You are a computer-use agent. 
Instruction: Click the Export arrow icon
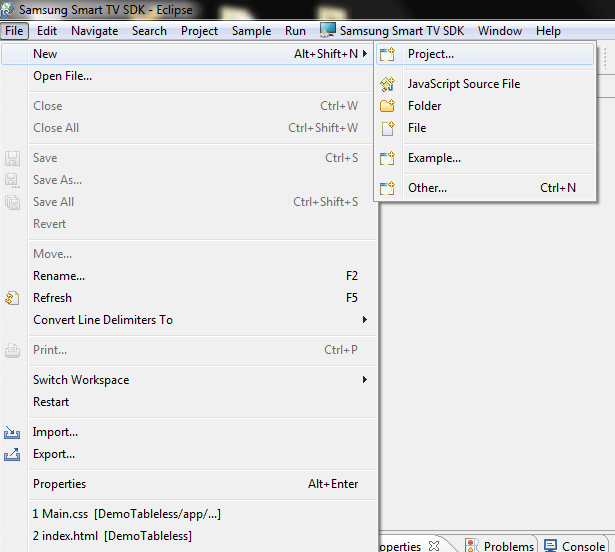coord(12,454)
